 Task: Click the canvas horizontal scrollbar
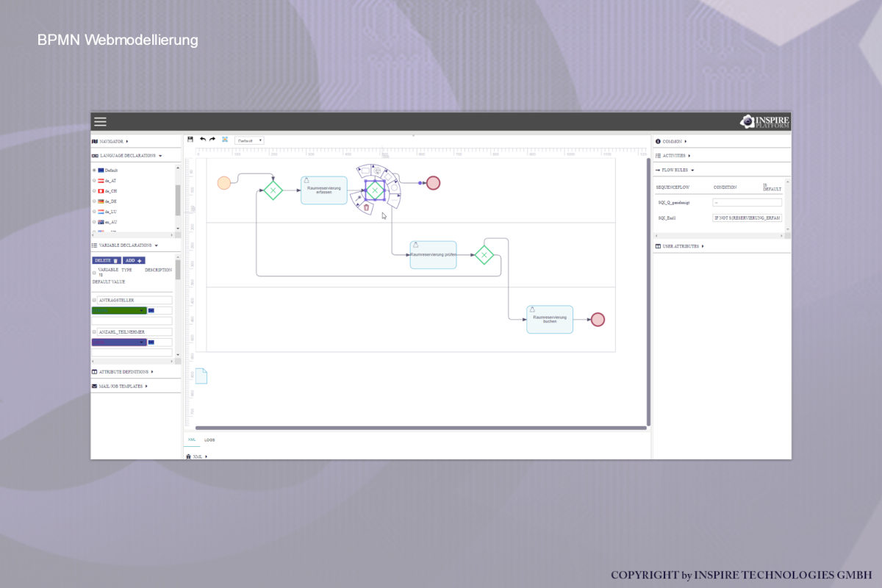(x=420, y=427)
